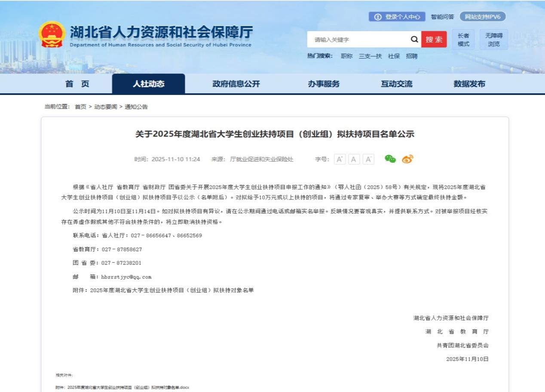Decrease font size with A- icon
The width and height of the screenshot is (545, 392).
coord(368,159)
